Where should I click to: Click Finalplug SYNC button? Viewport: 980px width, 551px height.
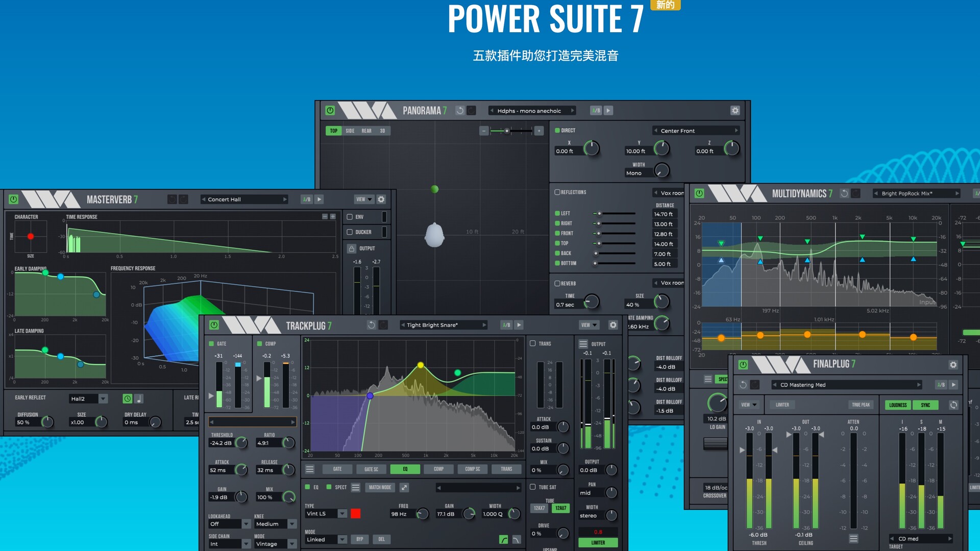(925, 405)
